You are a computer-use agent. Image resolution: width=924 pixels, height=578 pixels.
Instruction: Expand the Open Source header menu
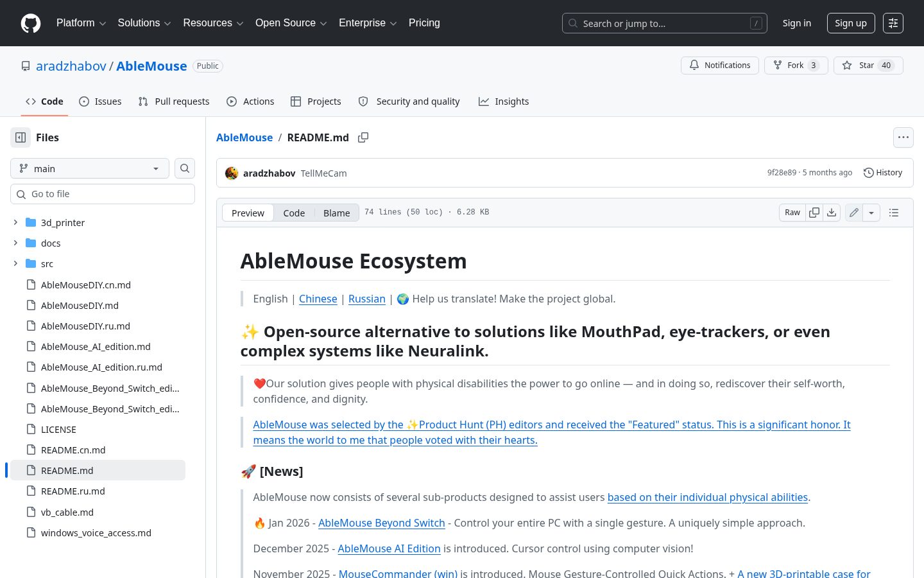click(x=291, y=23)
